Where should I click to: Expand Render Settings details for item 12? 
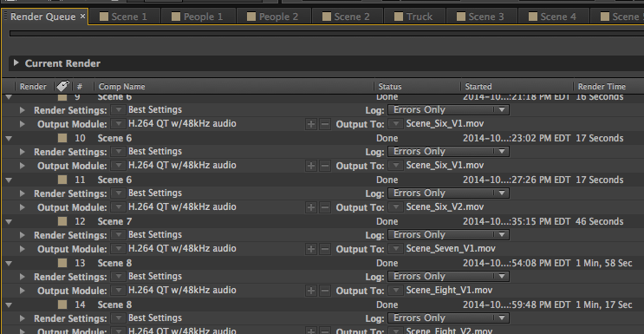[23, 235]
